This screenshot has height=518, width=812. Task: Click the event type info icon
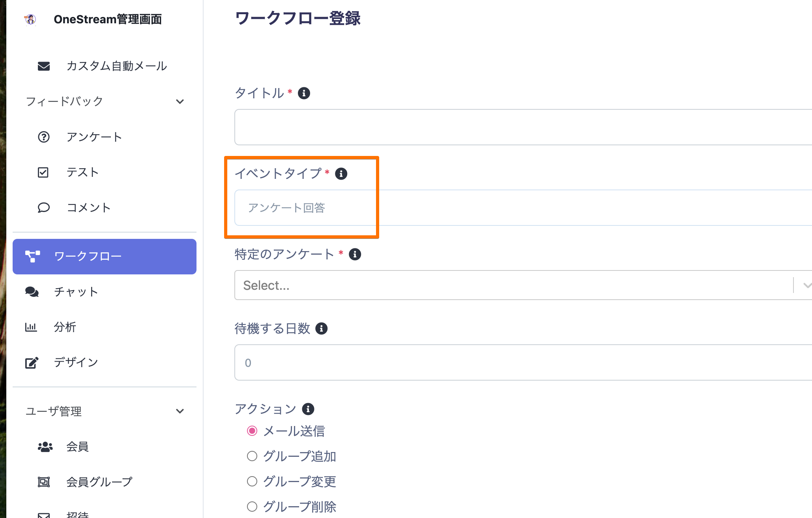341,174
